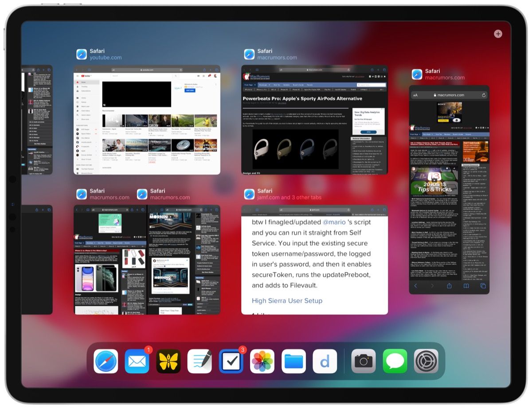Click the High Sierra User Setup link

pyautogui.click(x=287, y=300)
